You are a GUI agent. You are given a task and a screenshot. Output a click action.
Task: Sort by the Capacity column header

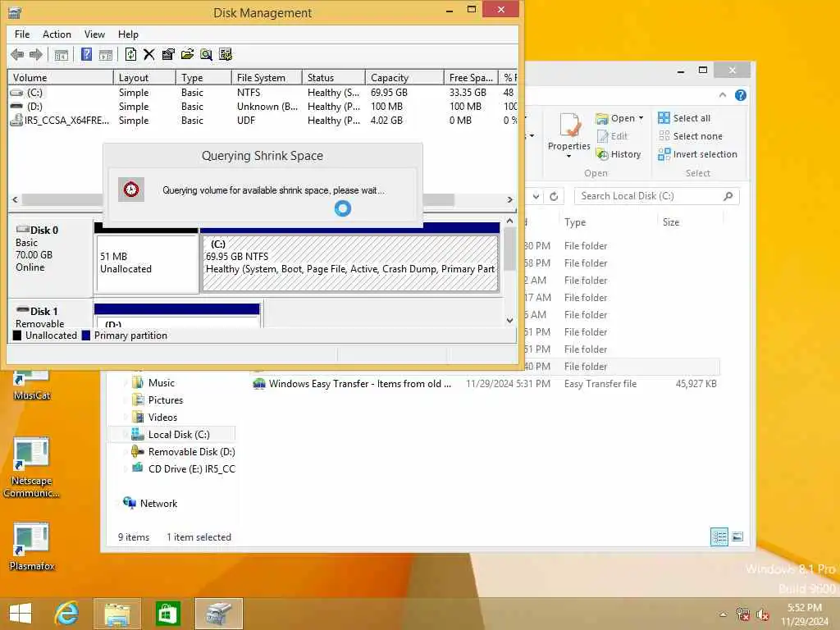(404, 78)
